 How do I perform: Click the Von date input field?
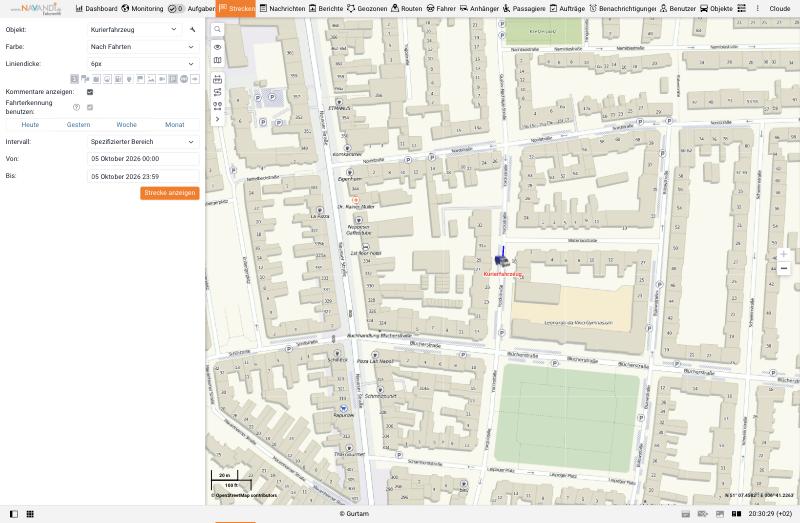[x=143, y=159]
